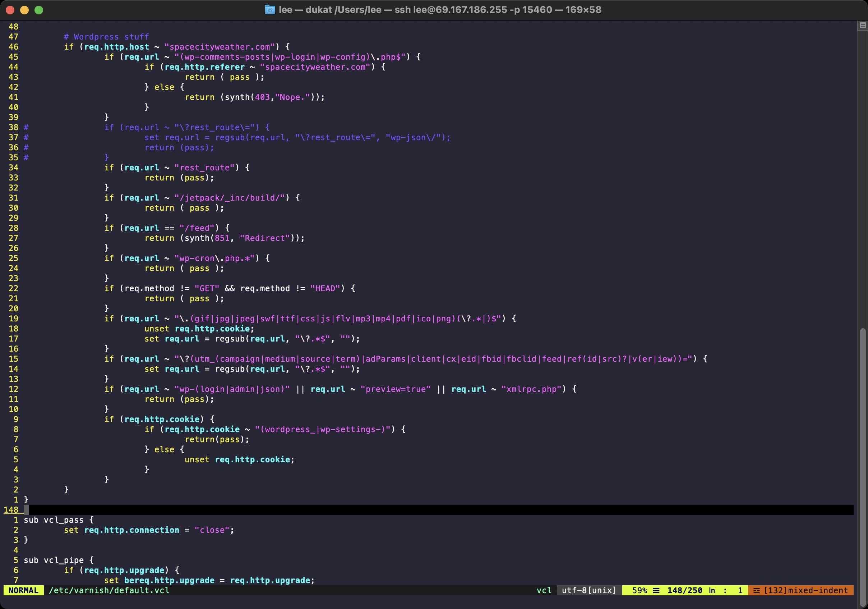
Task: Place cursor on "sub vcl_pipe {" line
Action: [59, 560]
